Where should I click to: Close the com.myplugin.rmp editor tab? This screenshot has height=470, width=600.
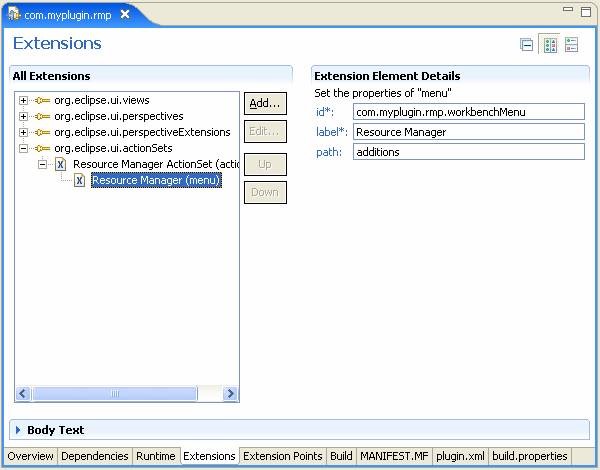[124, 16]
